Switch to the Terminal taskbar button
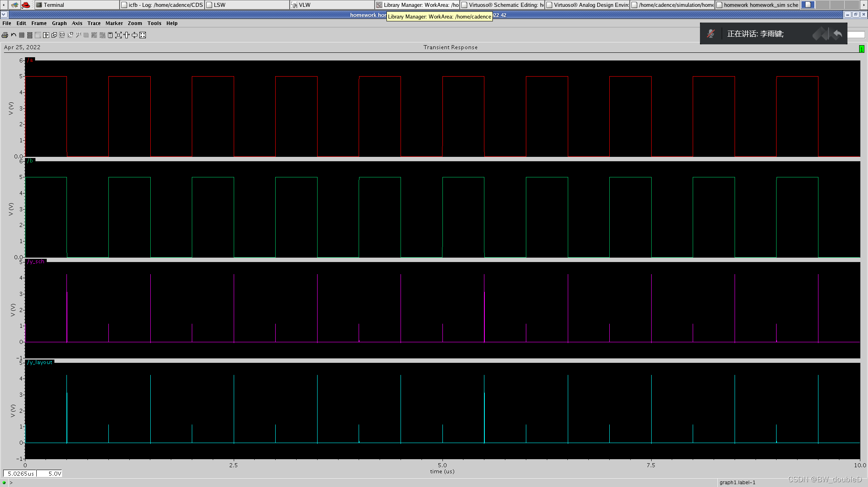 point(54,5)
